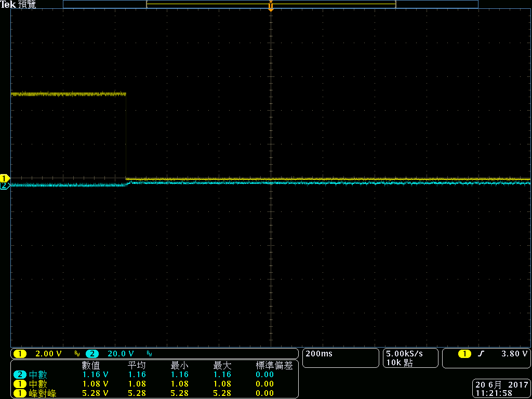
Task: Click the cyan 中數 measurement label
Action: [x=38, y=375]
